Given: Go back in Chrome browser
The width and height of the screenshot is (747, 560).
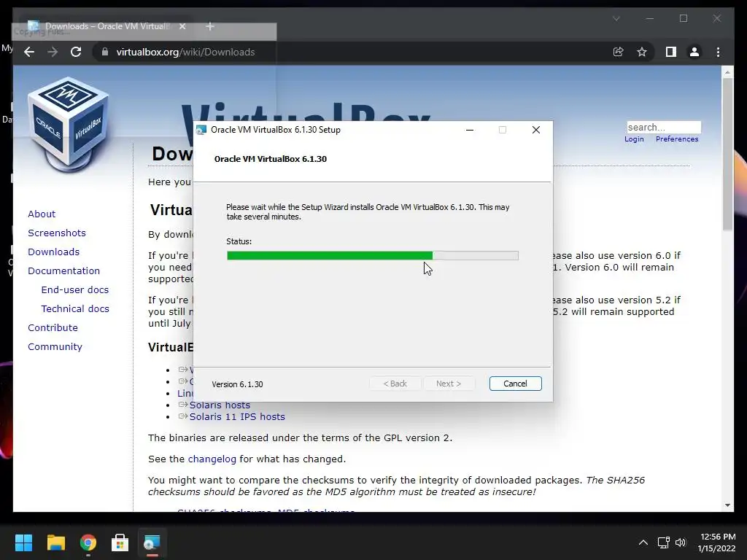Looking at the screenshot, I should point(29,52).
